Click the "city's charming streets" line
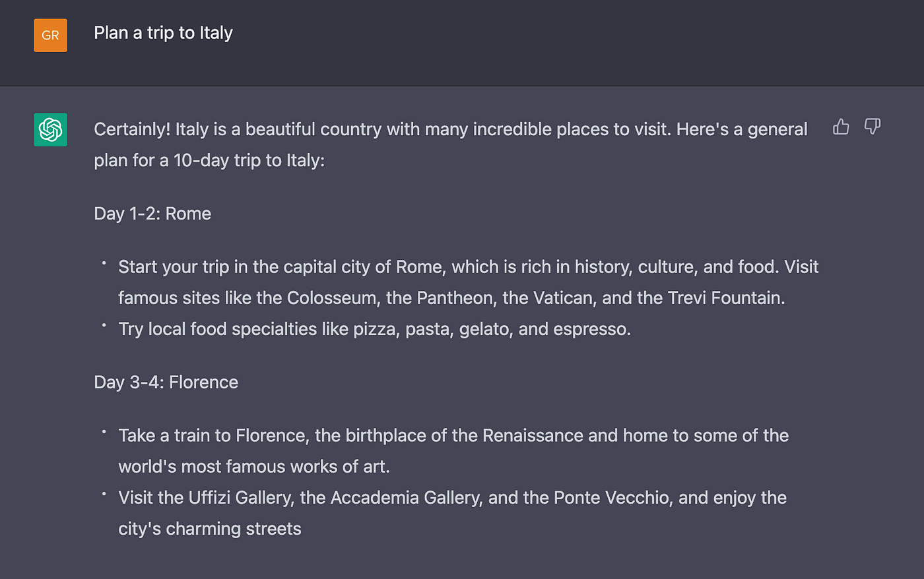This screenshot has width=924, height=579. click(209, 529)
